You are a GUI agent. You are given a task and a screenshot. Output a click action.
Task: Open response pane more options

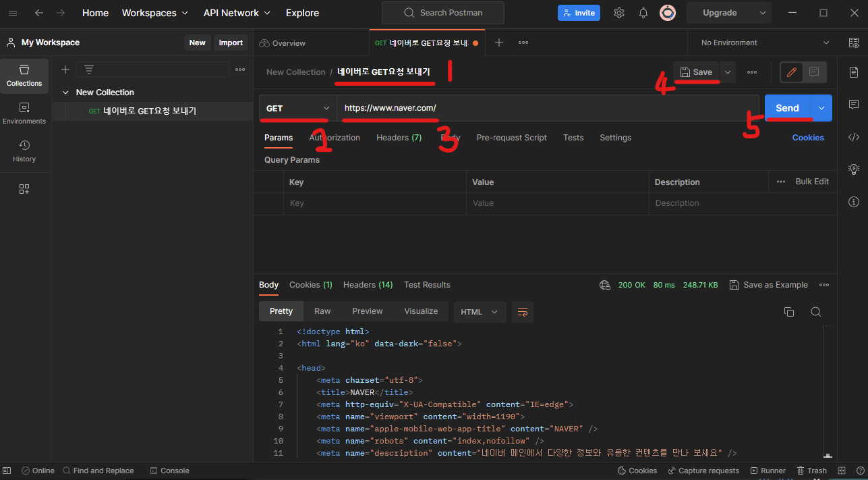coord(824,285)
